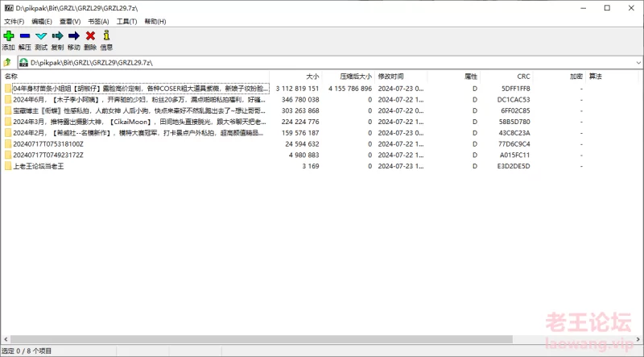644x357 pixels.
Task: Click the up-one-level folder icon
Action: (x=7, y=63)
